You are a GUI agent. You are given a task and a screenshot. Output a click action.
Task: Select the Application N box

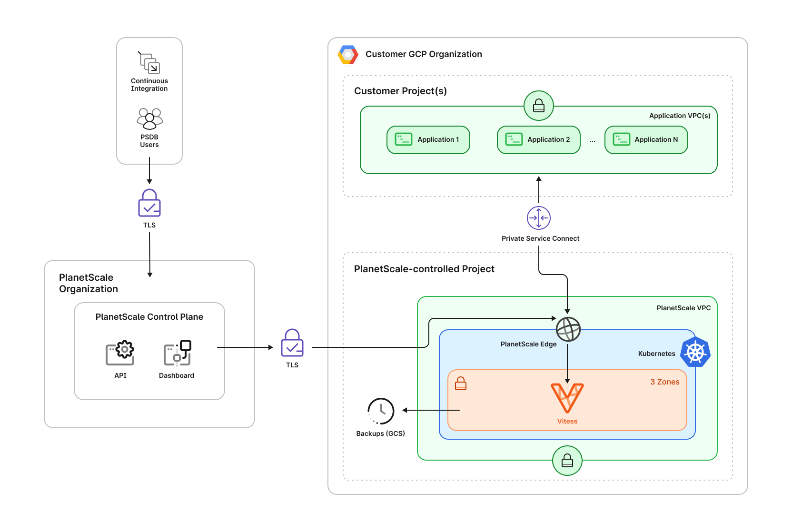click(x=646, y=139)
